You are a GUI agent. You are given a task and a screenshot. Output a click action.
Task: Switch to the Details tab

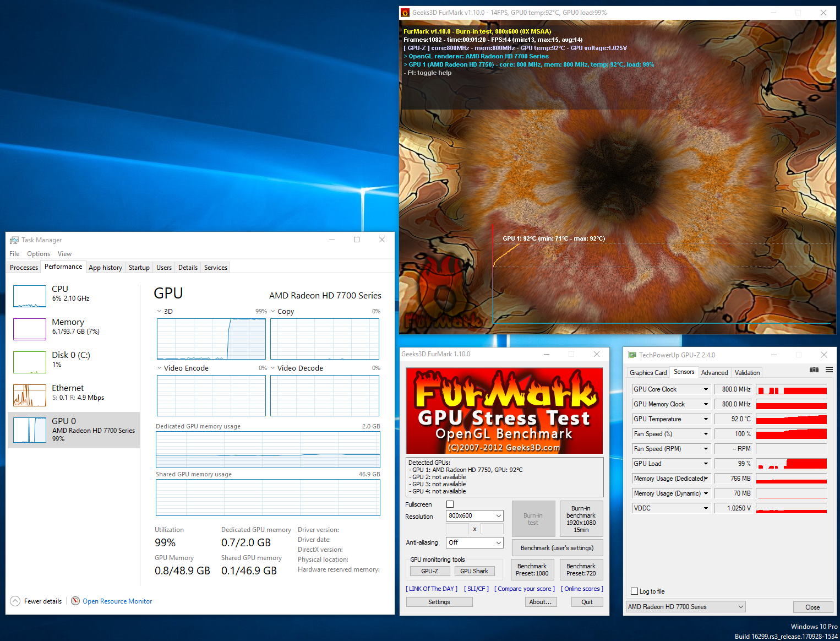188,268
